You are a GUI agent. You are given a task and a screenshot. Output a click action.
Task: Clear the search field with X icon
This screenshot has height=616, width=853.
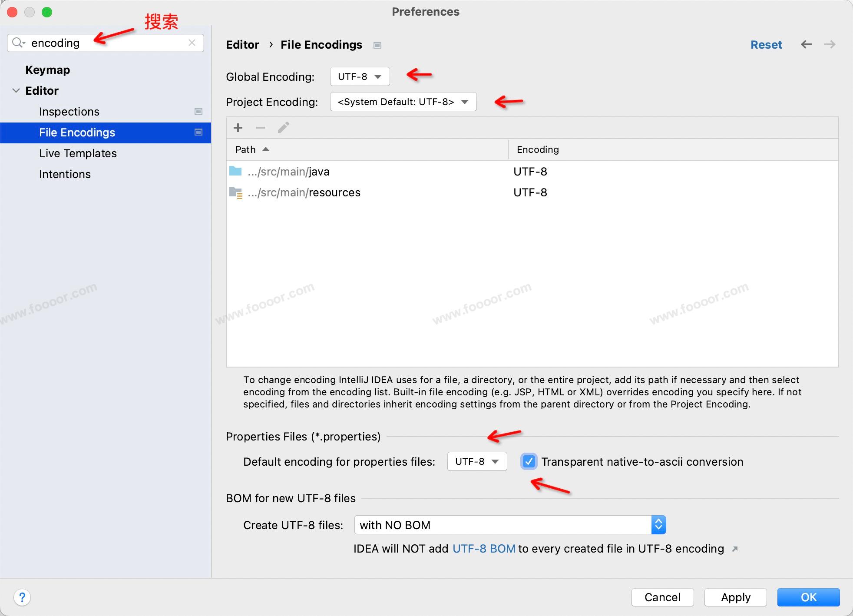(192, 43)
